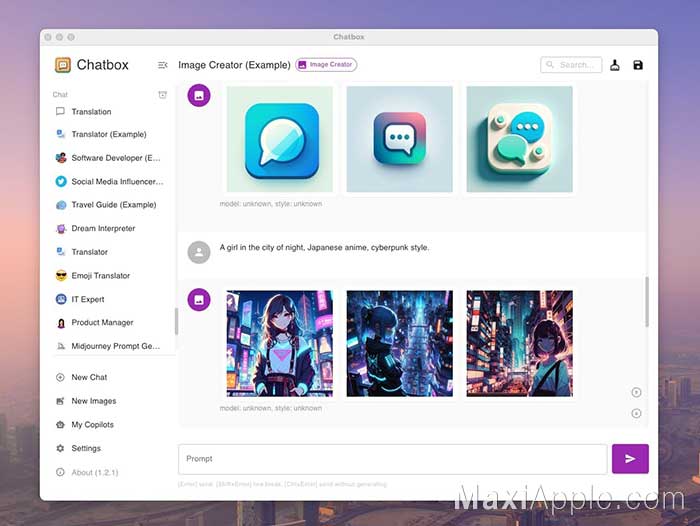Image resolution: width=700 pixels, height=526 pixels.
Task: Click Midjourney sailboat icon
Action: click(x=60, y=346)
